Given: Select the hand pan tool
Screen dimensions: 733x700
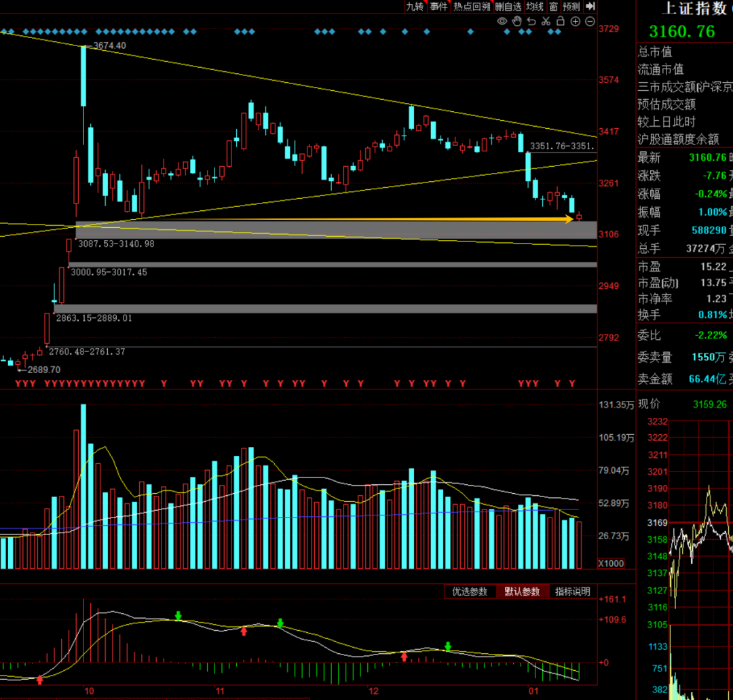Looking at the screenshot, I should point(516,21).
